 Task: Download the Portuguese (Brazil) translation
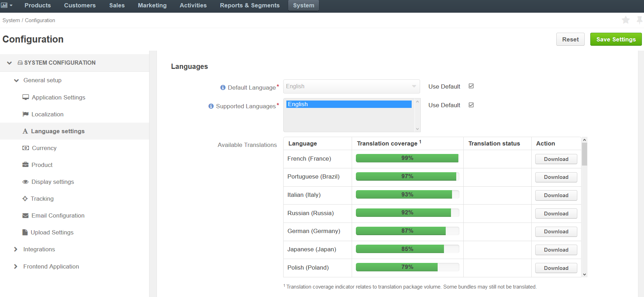coord(556,177)
